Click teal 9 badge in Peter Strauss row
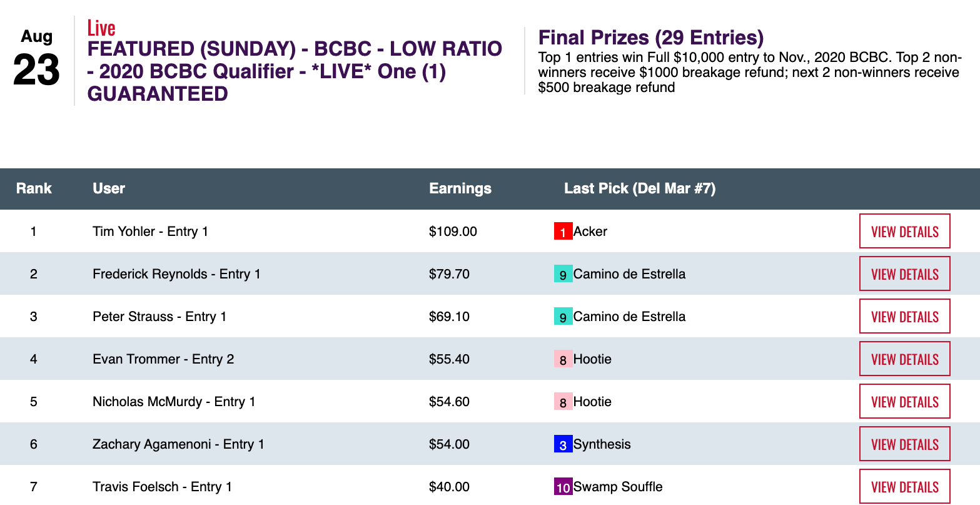980x505 pixels. (563, 317)
